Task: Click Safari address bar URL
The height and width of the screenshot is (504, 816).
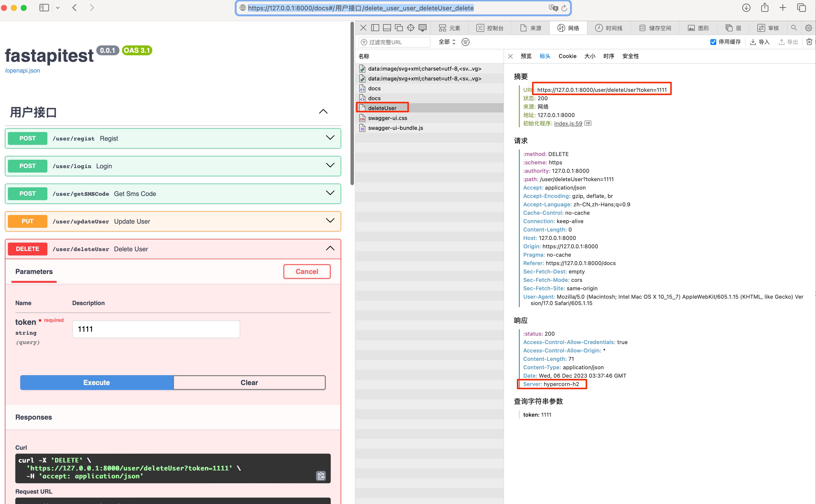Action: tap(361, 8)
